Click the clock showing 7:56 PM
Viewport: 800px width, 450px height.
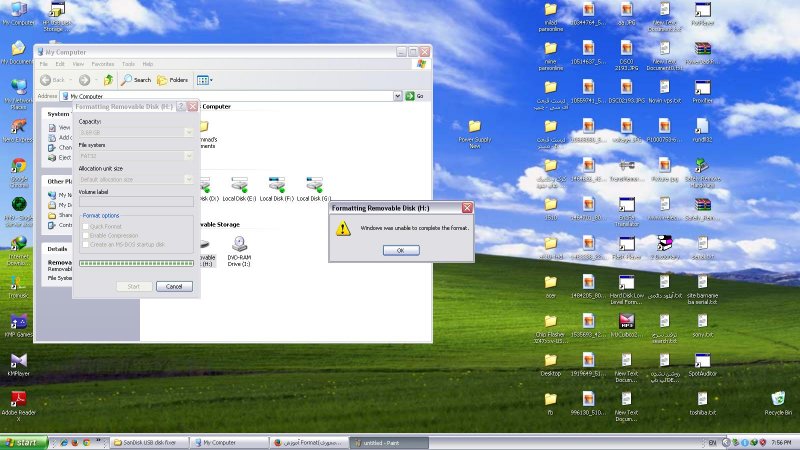(782, 442)
